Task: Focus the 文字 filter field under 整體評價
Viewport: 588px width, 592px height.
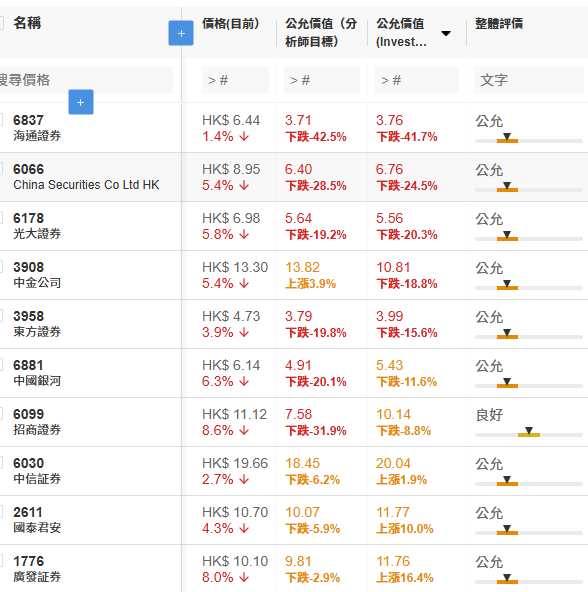Action: point(529,80)
